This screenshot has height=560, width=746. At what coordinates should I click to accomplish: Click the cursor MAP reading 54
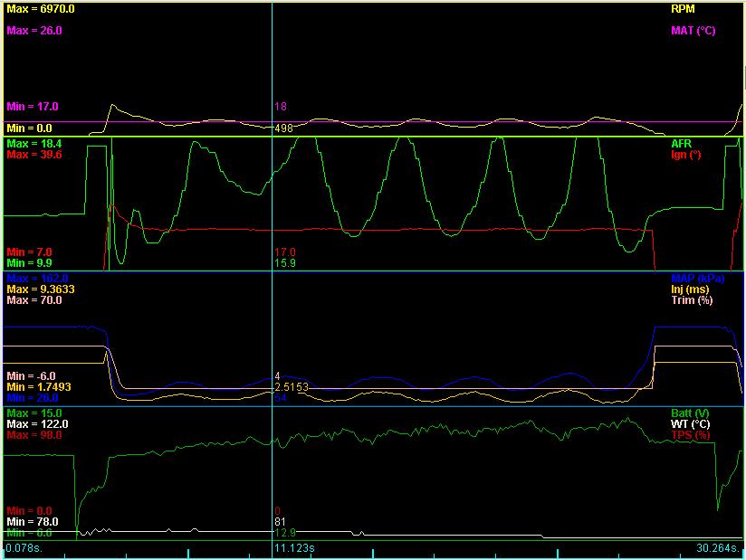pos(281,398)
